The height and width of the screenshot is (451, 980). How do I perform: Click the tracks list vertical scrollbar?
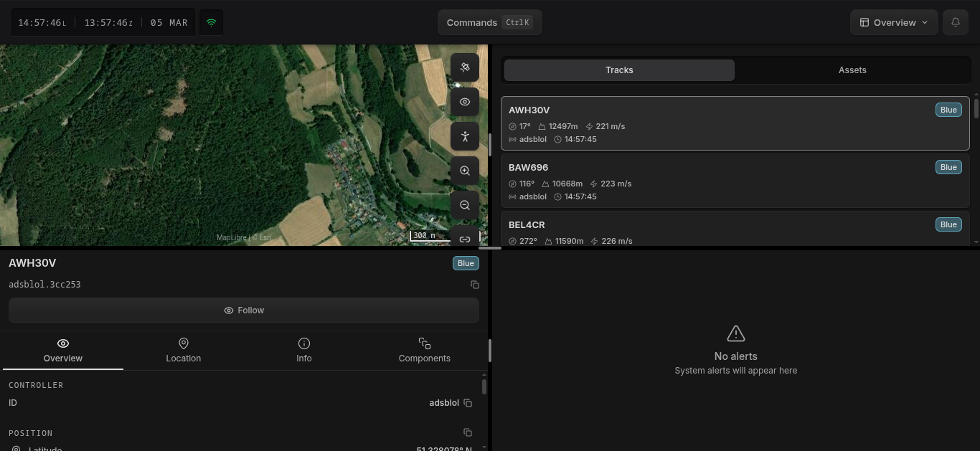coord(976,109)
